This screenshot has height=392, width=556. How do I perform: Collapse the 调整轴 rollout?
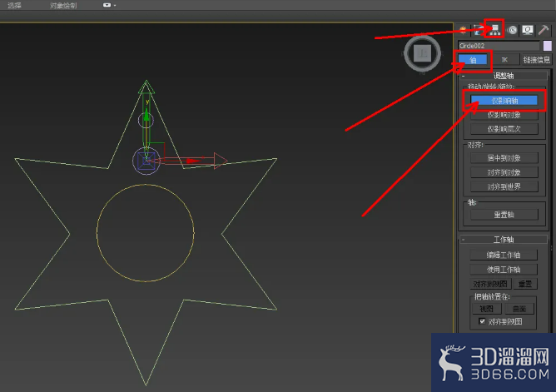point(504,76)
